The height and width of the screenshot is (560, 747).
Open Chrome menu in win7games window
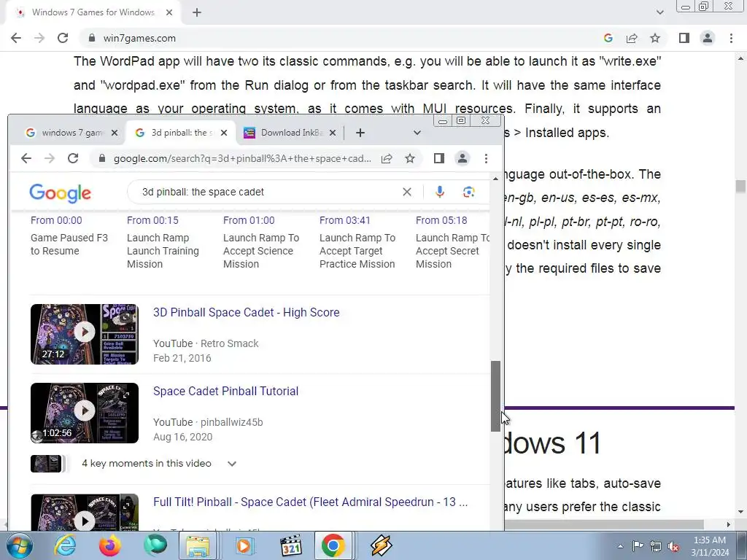point(731,38)
